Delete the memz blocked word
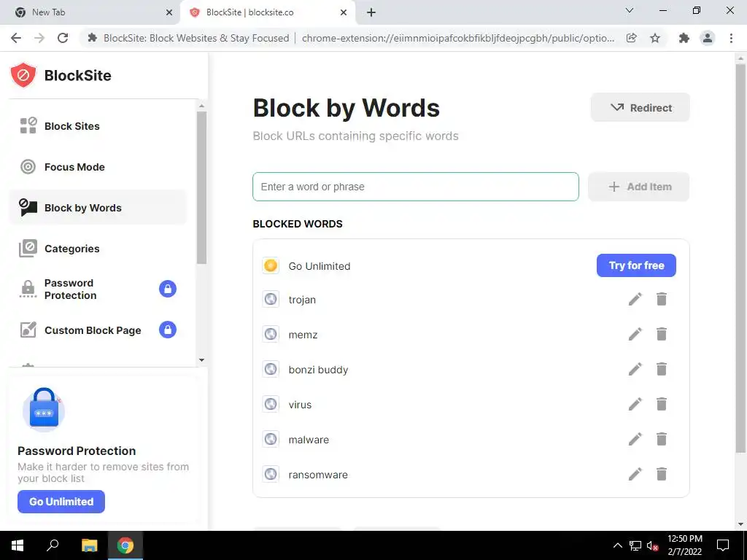 pos(661,334)
